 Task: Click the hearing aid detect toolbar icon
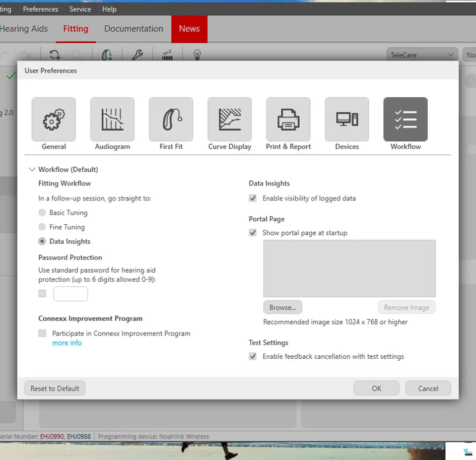pyautogui.click(x=107, y=54)
